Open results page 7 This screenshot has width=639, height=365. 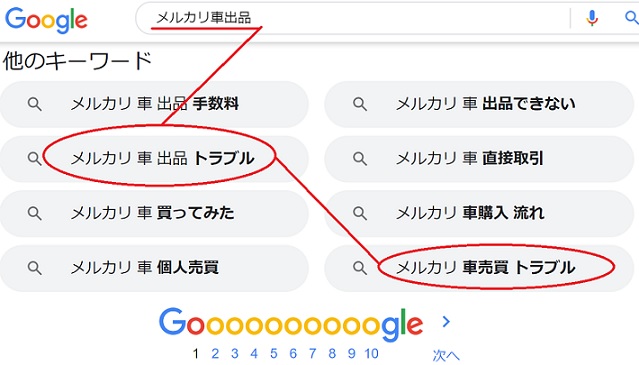pyautogui.click(x=313, y=354)
